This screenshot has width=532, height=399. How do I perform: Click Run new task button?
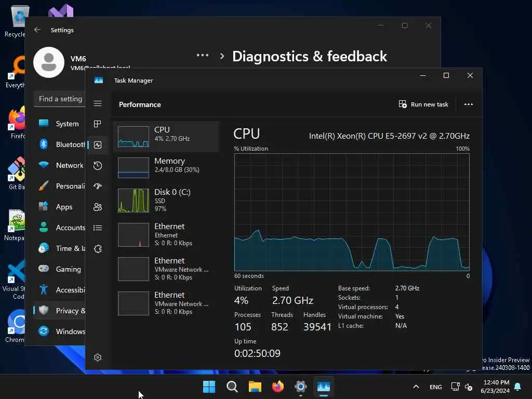423,104
